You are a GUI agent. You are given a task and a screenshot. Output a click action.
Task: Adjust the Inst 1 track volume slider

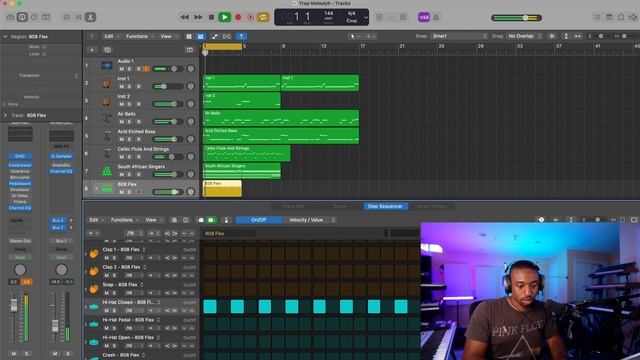(168, 87)
